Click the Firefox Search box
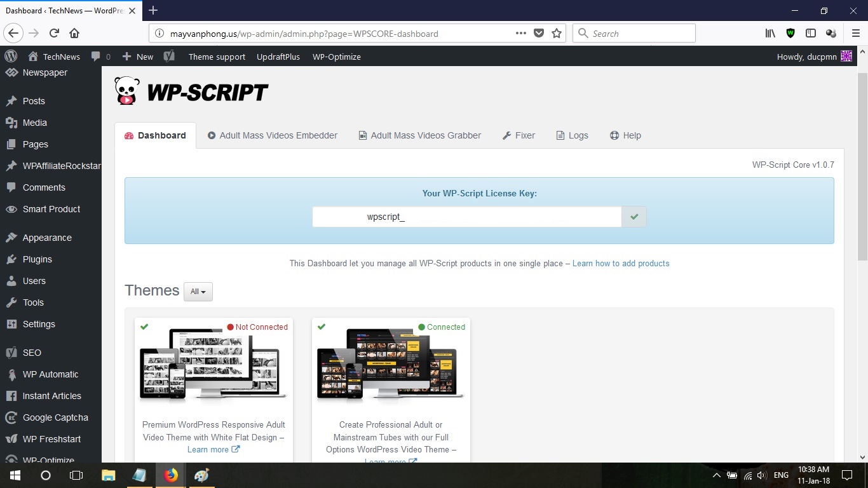This screenshot has width=868, height=488. point(634,34)
